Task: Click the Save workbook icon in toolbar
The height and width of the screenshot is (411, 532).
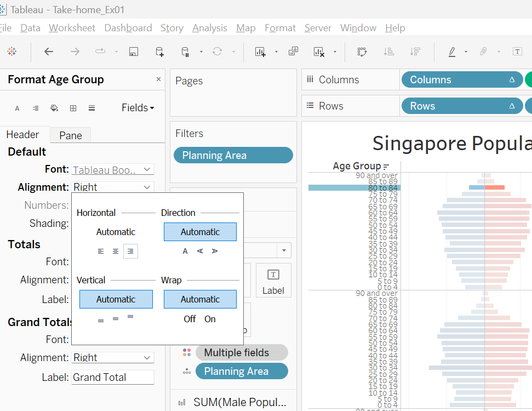Action: [x=133, y=52]
